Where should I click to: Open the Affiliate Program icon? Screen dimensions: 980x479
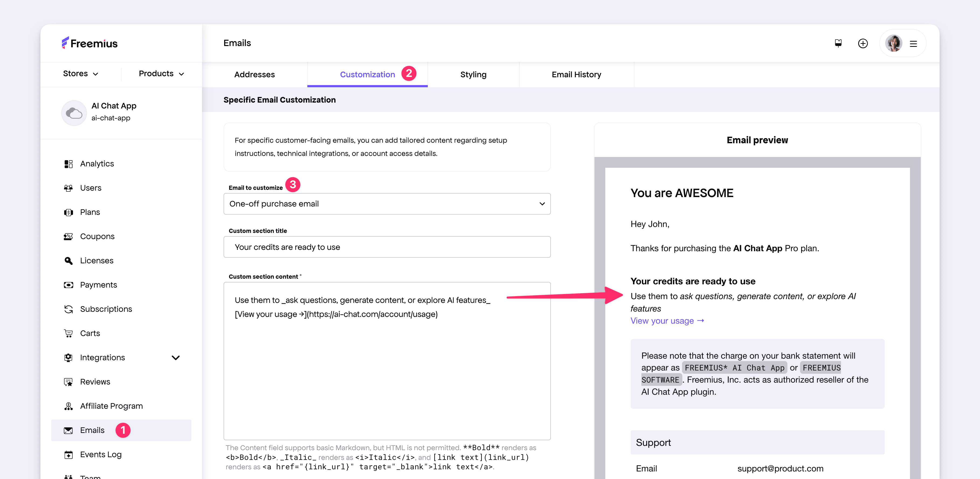click(68, 406)
